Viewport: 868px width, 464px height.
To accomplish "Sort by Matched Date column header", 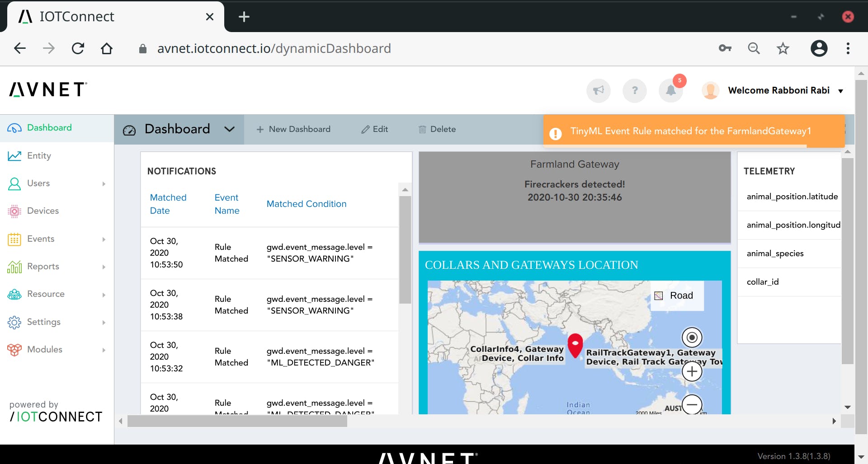I will click(168, 204).
